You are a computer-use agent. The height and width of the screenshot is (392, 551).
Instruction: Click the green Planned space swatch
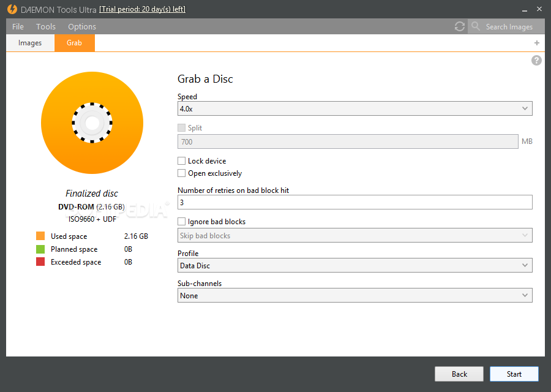[x=40, y=249]
